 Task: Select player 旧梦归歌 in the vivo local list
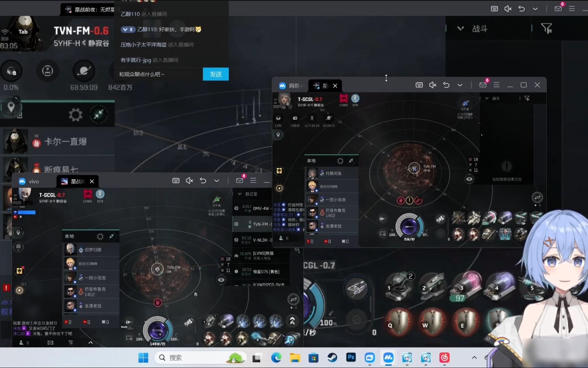pyautogui.click(x=91, y=249)
